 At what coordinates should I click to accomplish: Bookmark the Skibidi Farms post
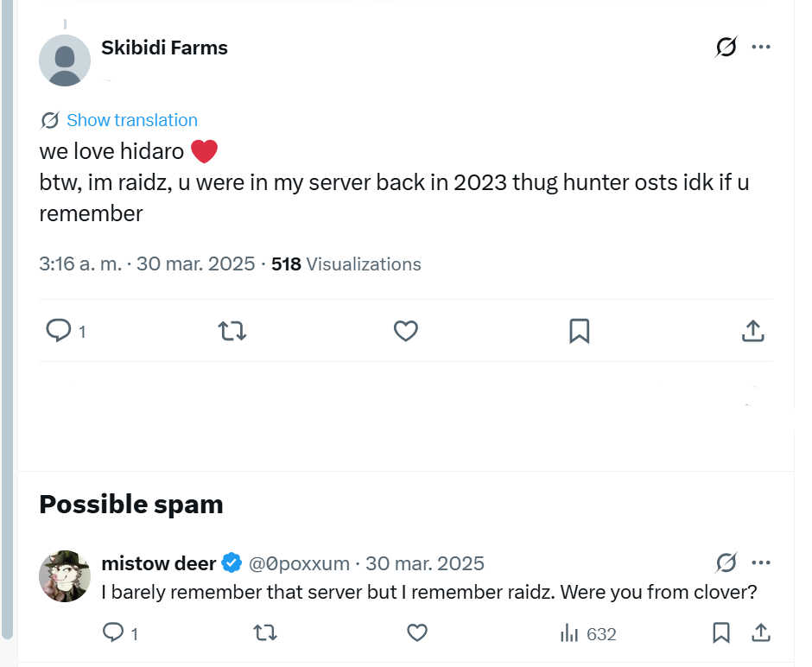coord(580,330)
